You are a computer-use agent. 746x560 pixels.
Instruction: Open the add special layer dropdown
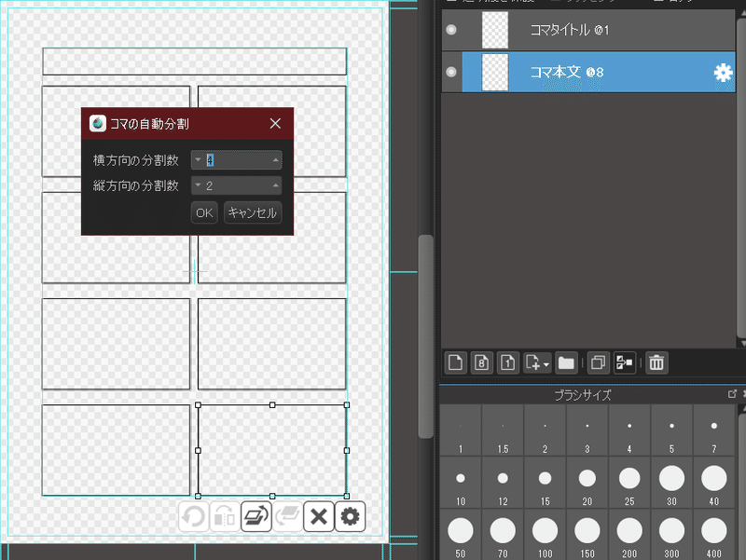537,362
